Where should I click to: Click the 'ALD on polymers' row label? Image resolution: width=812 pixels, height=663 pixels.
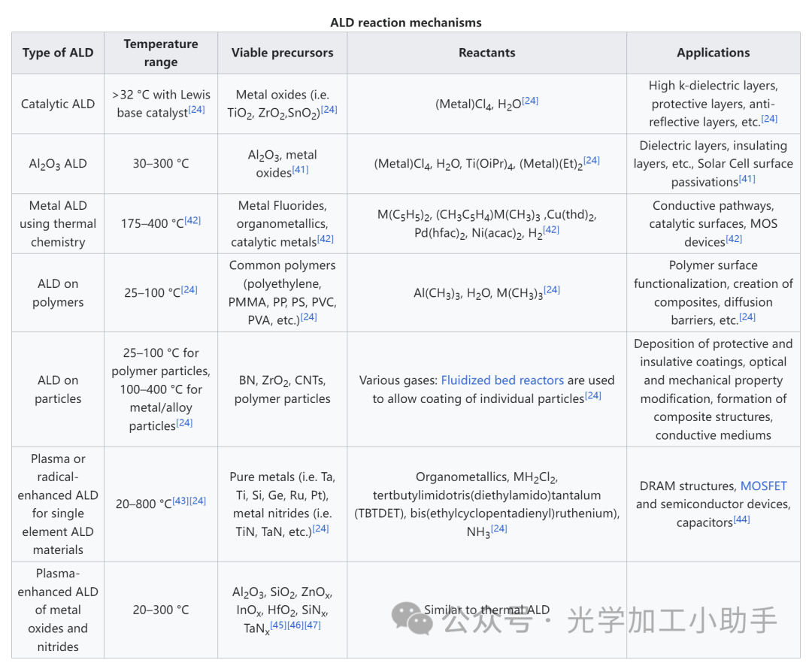pos(58,293)
